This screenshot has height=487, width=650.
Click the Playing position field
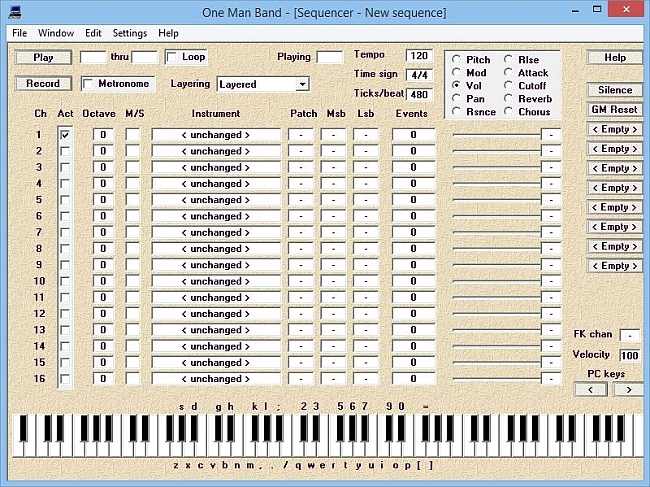[x=330, y=57]
